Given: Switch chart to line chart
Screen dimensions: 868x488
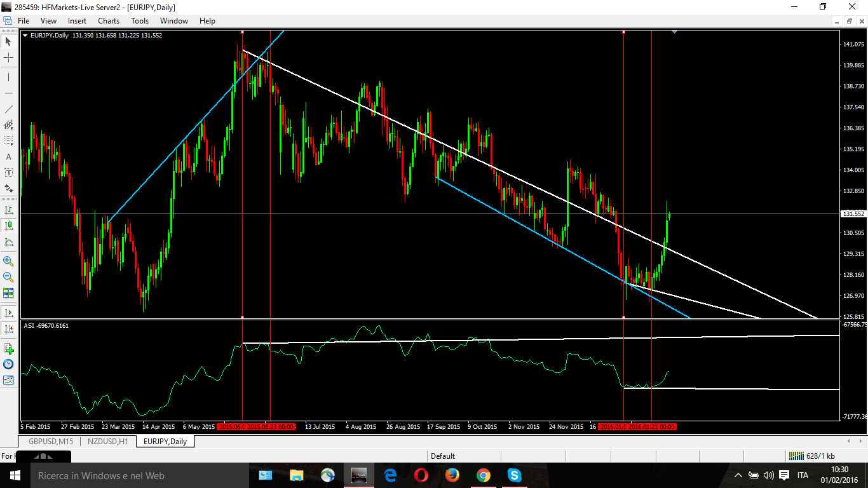Looking at the screenshot, I should tap(8, 241).
